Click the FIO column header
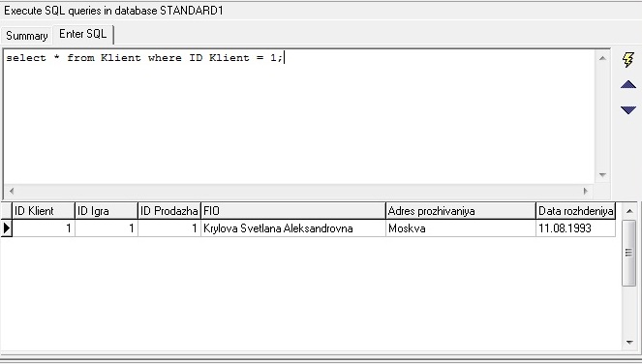642x364 pixels. (x=293, y=211)
